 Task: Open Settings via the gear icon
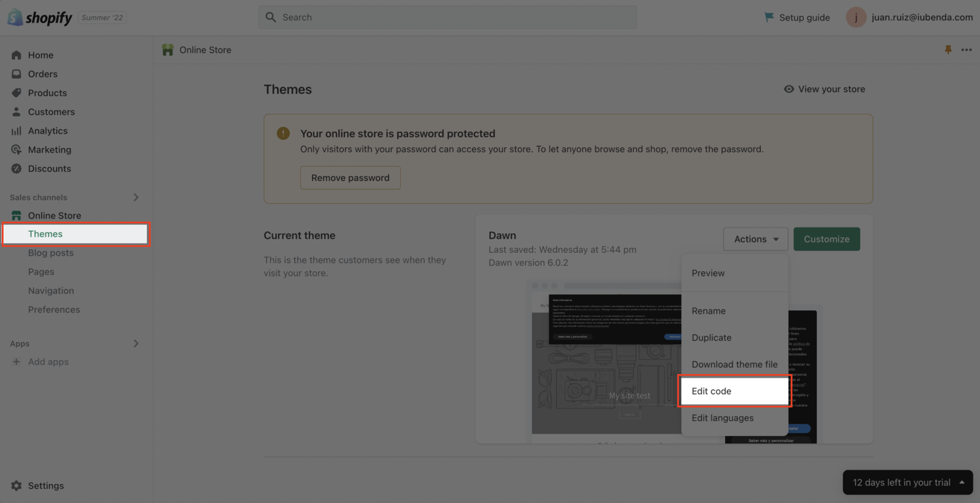pyautogui.click(x=17, y=485)
